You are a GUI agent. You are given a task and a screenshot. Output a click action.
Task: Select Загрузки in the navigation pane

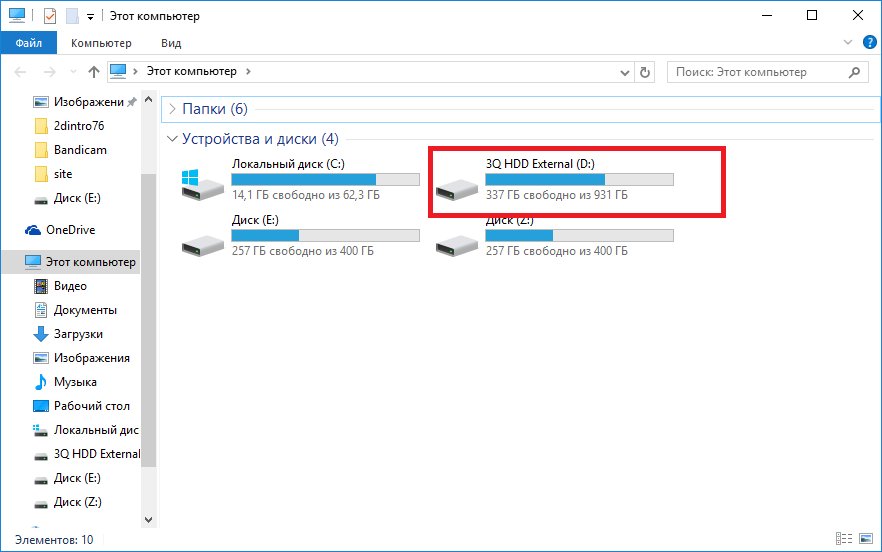tap(78, 334)
